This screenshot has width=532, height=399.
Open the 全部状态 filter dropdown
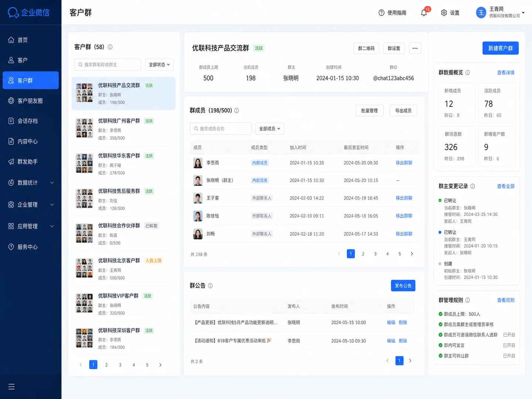(159, 65)
